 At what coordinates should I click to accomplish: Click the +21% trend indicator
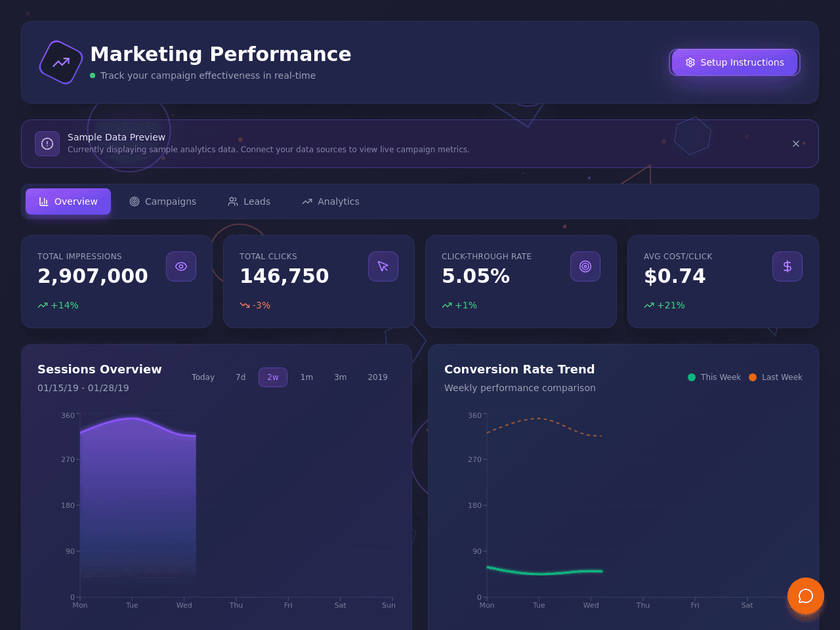[x=665, y=305]
